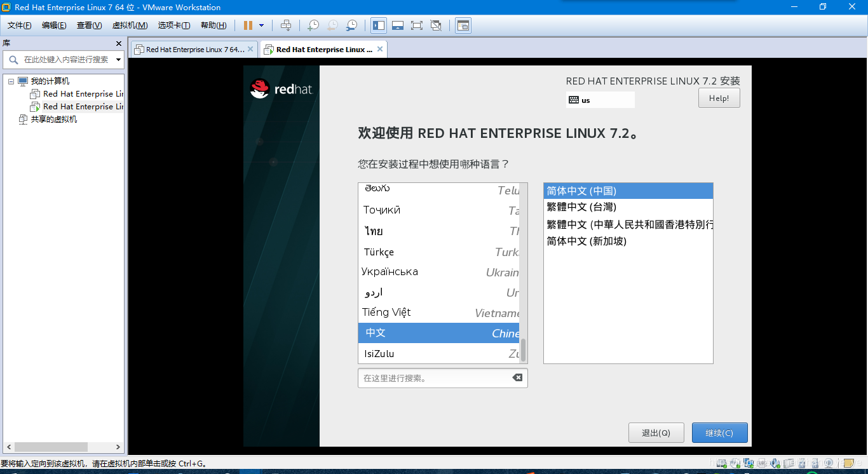Open the 帮助(H) menu

pyautogui.click(x=214, y=25)
